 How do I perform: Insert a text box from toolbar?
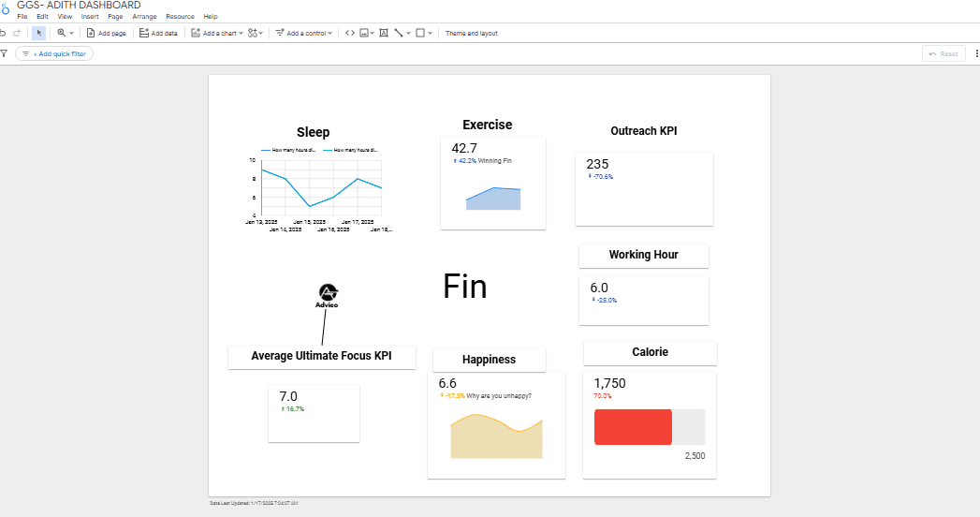coord(384,33)
